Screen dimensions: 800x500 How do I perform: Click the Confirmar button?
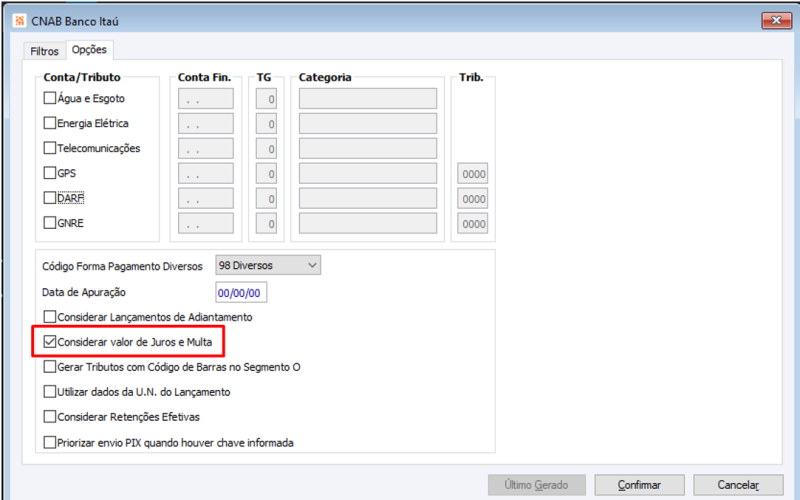[639, 485]
